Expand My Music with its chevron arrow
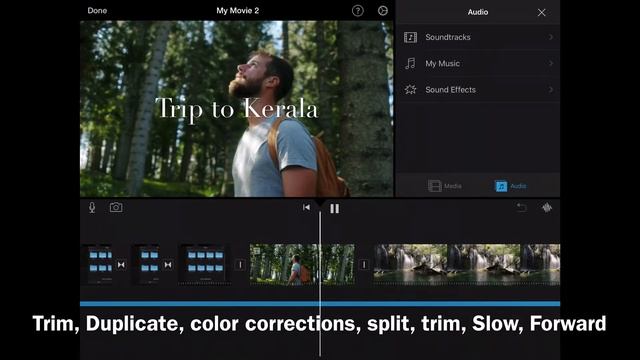 click(551, 63)
